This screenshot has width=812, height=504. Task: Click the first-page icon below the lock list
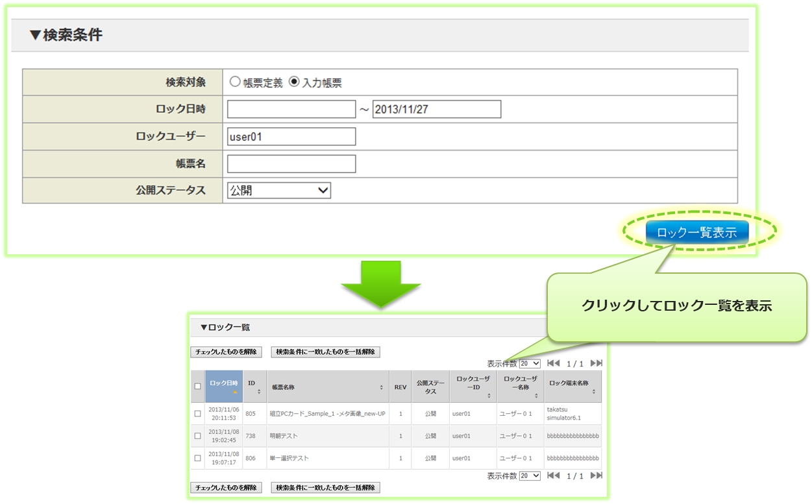point(553,475)
